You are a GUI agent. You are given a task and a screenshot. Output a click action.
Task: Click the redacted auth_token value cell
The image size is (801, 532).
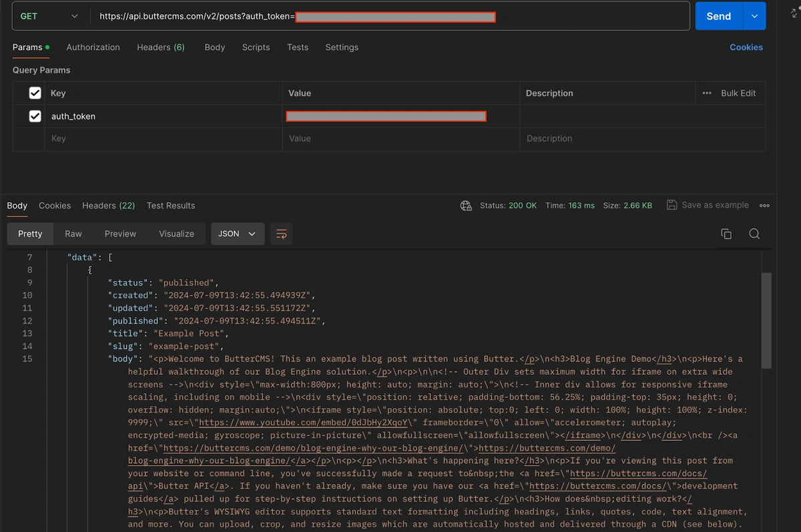[400, 116]
